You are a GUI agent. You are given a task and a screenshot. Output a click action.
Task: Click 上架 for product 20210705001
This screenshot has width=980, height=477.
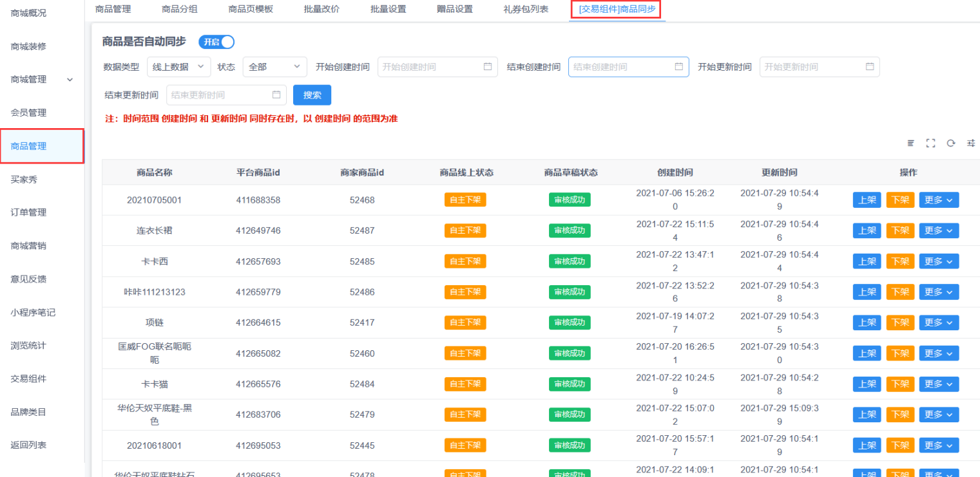pyautogui.click(x=867, y=200)
